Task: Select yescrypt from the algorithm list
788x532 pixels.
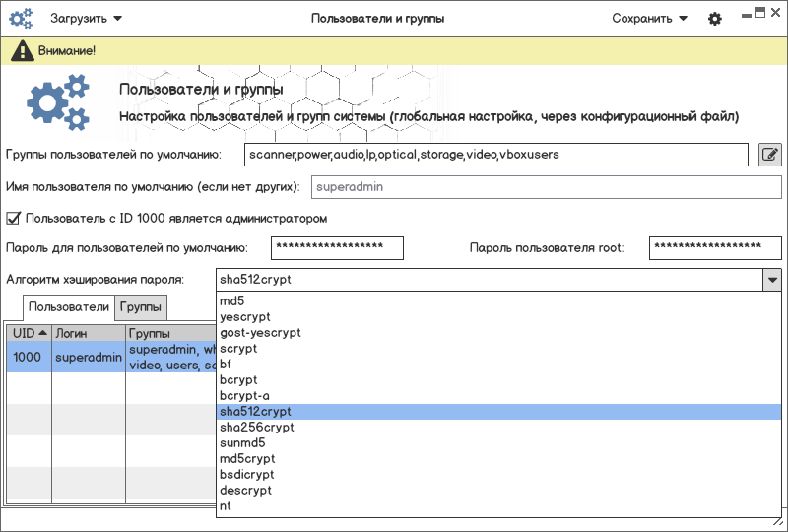Action: pyautogui.click(x=245, y=317)
